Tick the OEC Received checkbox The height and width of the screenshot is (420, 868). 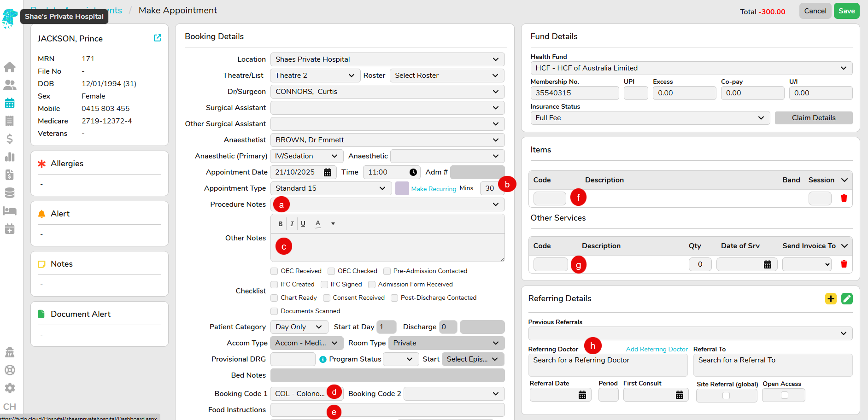275,271
